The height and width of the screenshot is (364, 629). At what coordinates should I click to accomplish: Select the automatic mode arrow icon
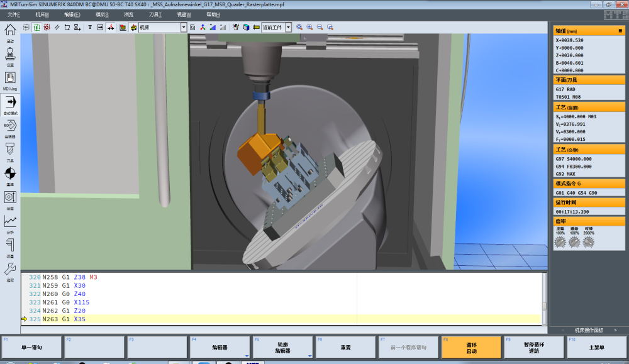(10, 102)
